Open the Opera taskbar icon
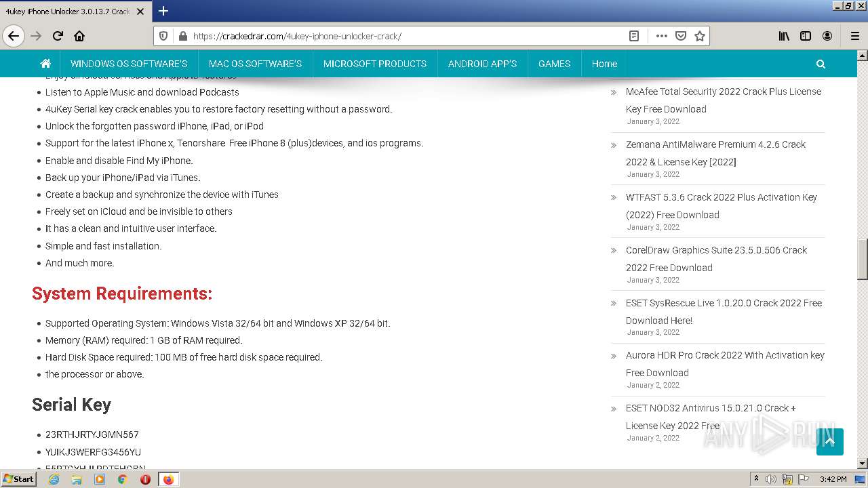868x488 pixels. (x=145, y=479)
